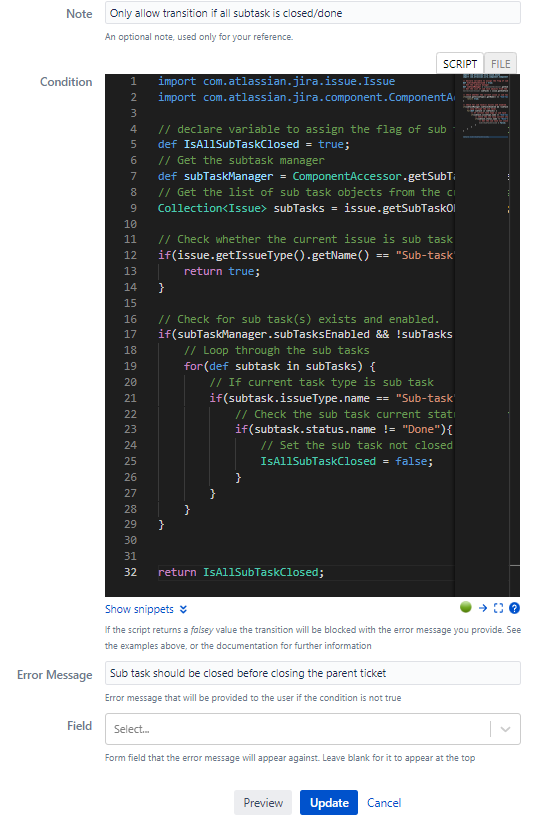Click the Update button

tap(328, 803)
